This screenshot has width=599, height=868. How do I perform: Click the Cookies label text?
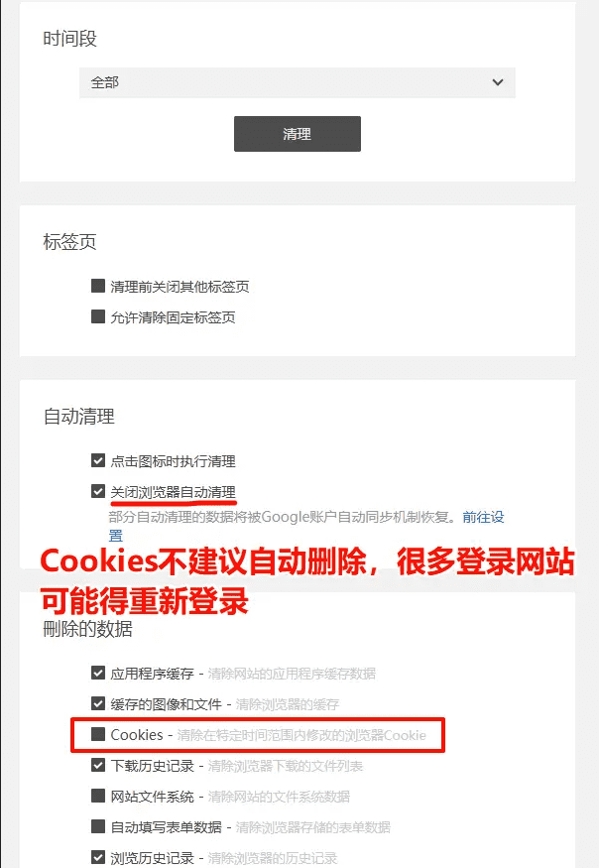click(x=137, y=735)
